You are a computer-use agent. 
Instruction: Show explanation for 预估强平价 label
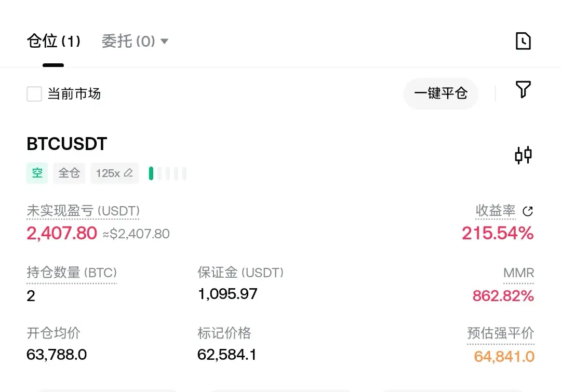tap(501, 333)
